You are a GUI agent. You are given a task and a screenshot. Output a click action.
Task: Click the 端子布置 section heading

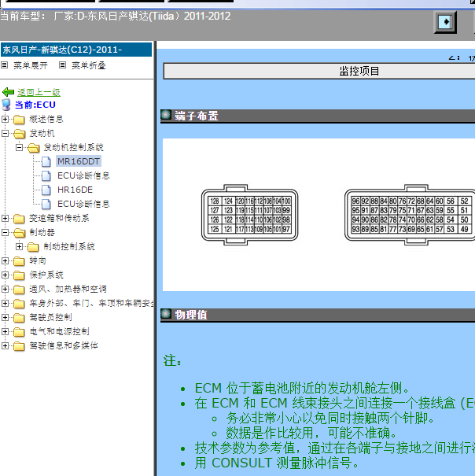(x=197, y=116)
